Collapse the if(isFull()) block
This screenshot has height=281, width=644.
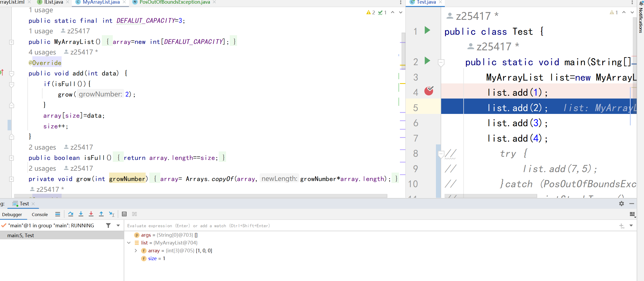tap(11, 84)
